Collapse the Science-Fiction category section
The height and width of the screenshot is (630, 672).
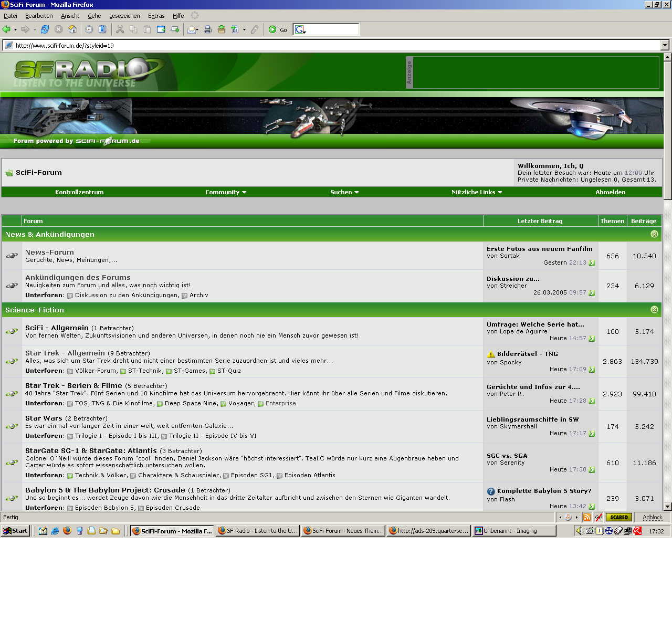click(654, 310)
